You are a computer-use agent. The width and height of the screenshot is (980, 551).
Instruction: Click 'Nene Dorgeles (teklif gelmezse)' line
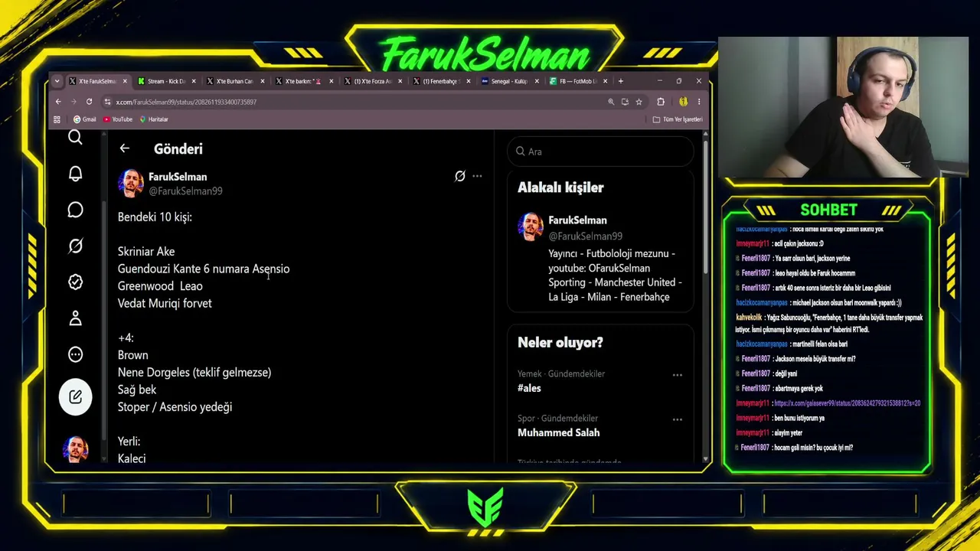(x=194, y=373)
